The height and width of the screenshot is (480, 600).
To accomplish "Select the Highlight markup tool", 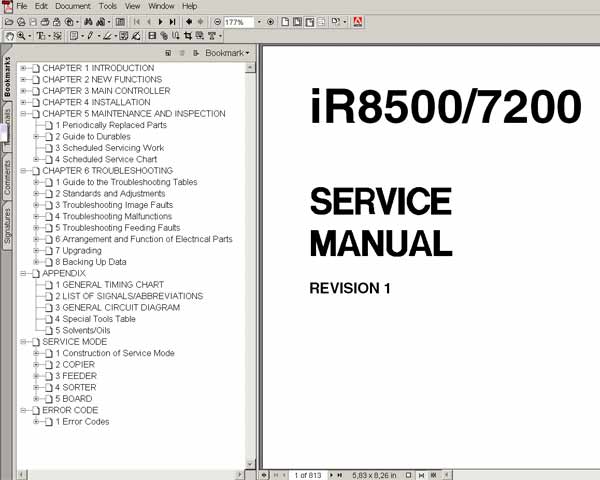I will 107,36.
